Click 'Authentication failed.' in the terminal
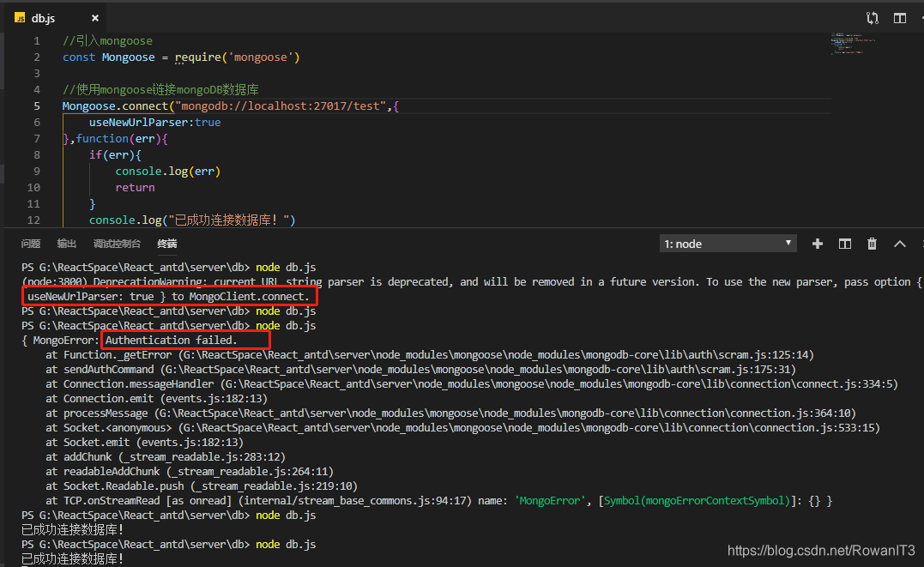The height and width of the screenshot is (567, 924). pos(171,340)
